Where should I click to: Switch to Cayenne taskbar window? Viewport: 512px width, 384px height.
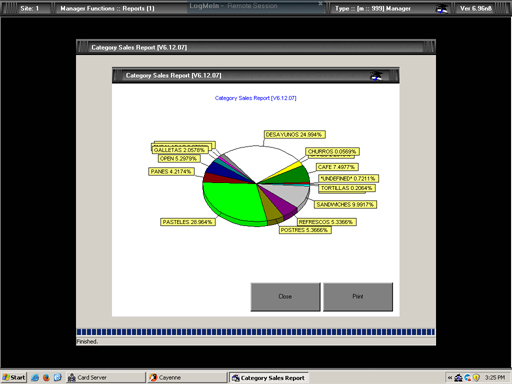(x=187, y=377)
